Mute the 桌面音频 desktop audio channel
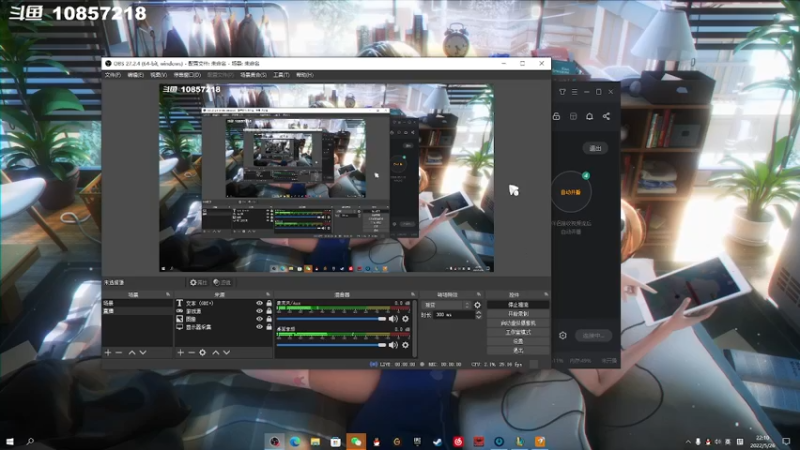800x450 pixels. [x=393, y=345]
